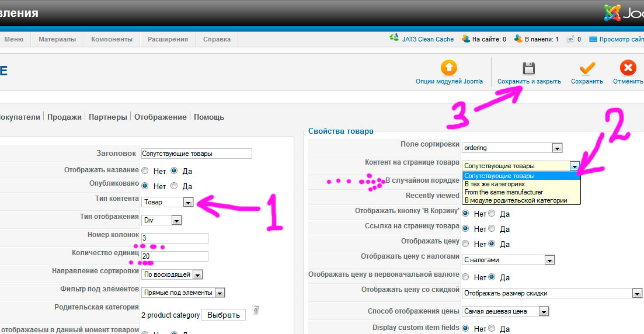This screenshot has width=644, height=334.
Task: Open 'Отображать цену со скидкой' dropdown
Action: click(552, 293)
